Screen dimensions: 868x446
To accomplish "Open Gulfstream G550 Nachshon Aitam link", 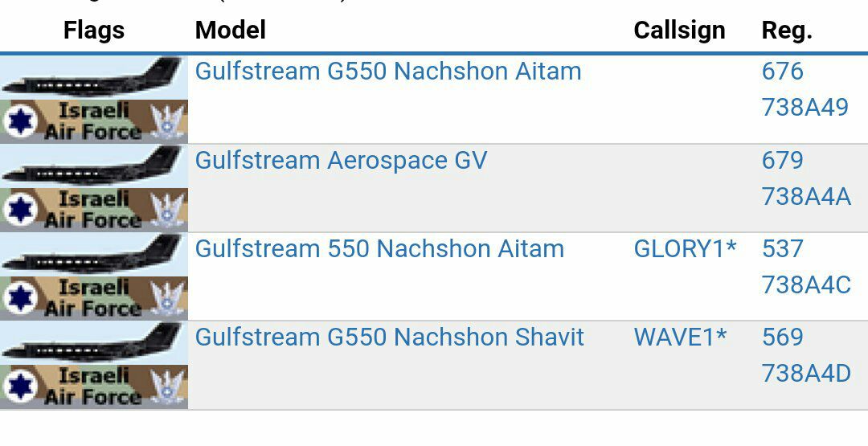I will (x=388, y=72).
